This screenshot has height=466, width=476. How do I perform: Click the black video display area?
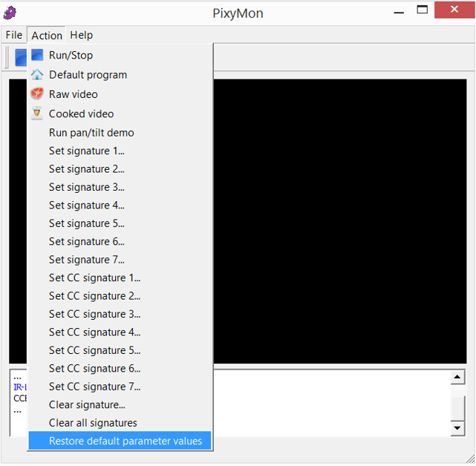tap(340, 221)
